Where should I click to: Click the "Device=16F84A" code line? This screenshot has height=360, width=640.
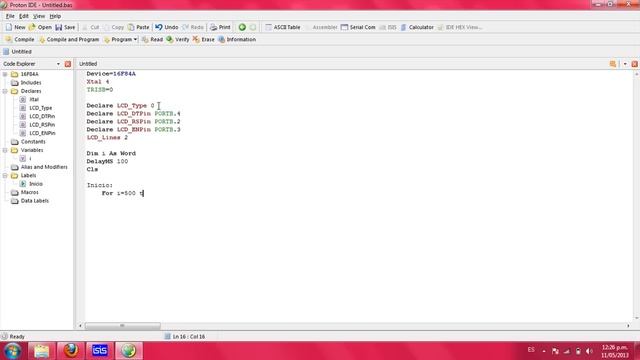tap(111, 74)
